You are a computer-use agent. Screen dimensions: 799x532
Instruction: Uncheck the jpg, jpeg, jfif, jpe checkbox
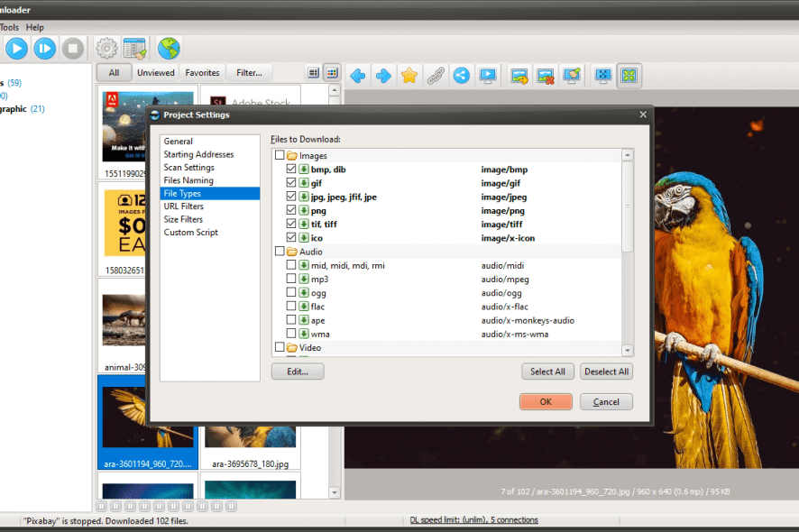pos(291,197)
